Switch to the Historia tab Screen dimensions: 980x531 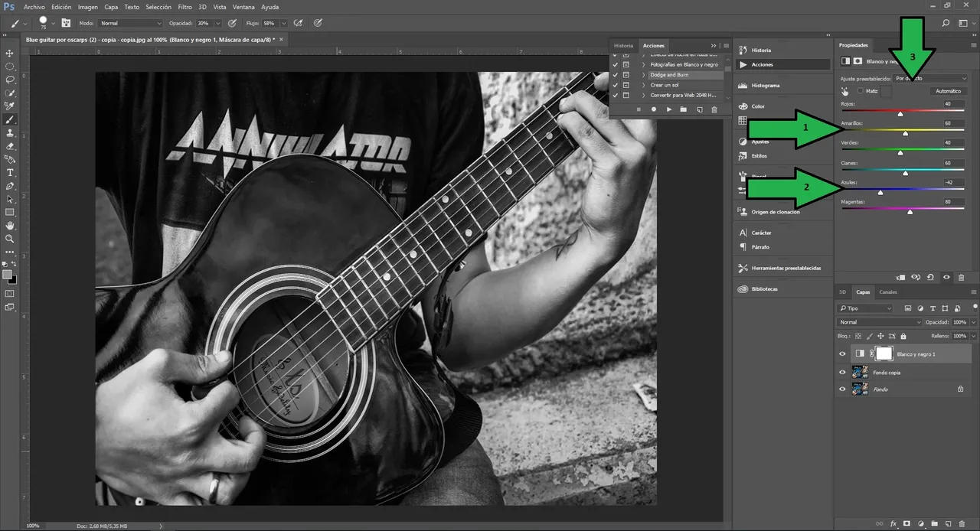(624, 46)
